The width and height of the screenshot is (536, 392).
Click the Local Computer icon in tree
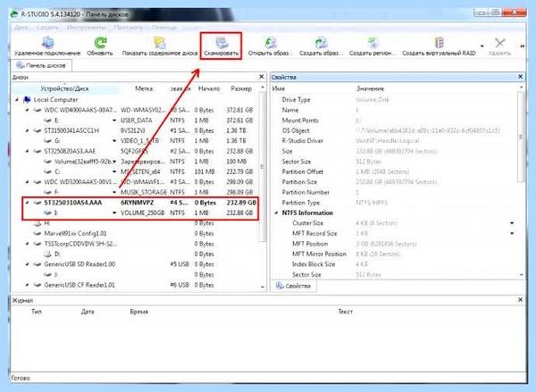pos(27,100)
